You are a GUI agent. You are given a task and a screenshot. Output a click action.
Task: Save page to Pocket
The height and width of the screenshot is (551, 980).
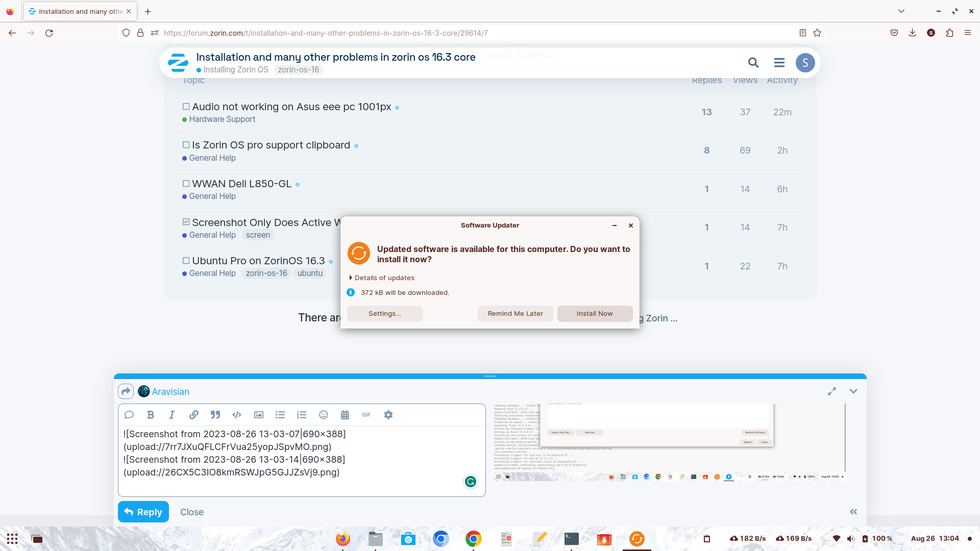point(894,33)
